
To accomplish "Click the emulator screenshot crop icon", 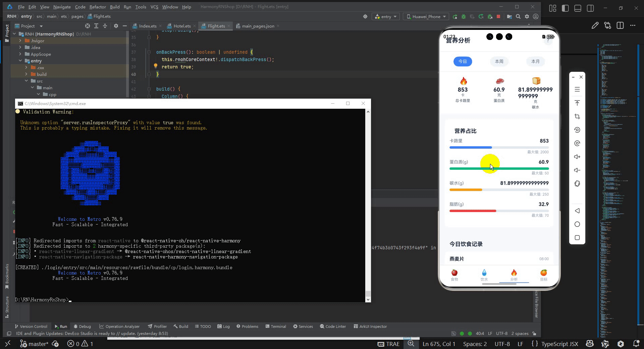I will 577,116.
